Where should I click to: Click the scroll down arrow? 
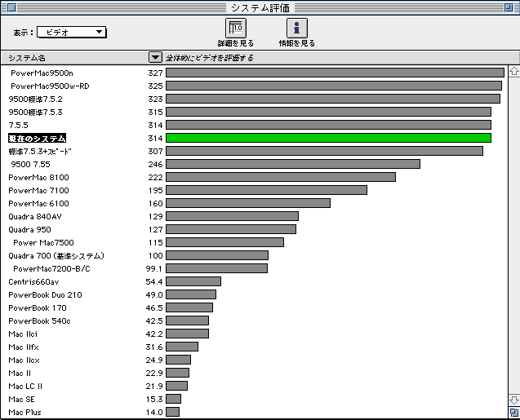point(514,400)
